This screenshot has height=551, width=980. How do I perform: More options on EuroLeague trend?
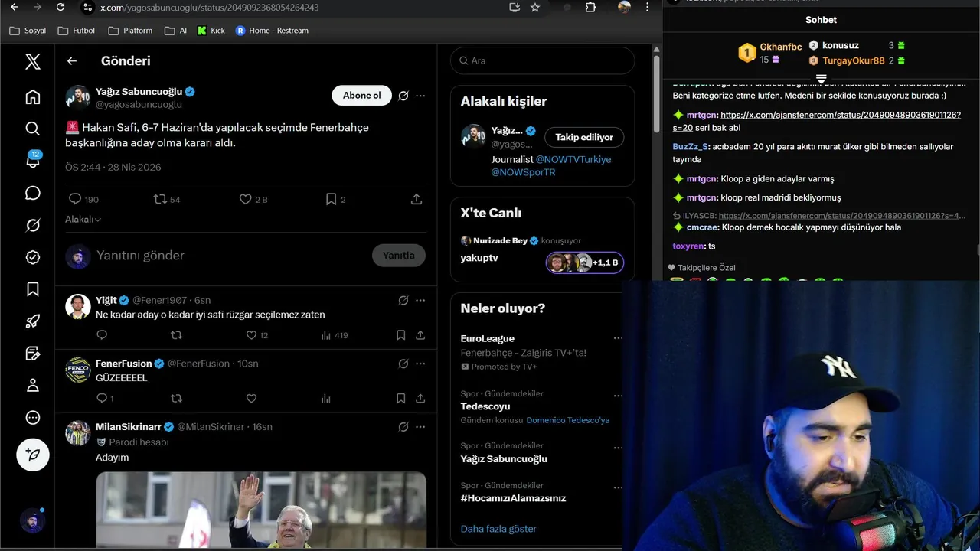617,338
